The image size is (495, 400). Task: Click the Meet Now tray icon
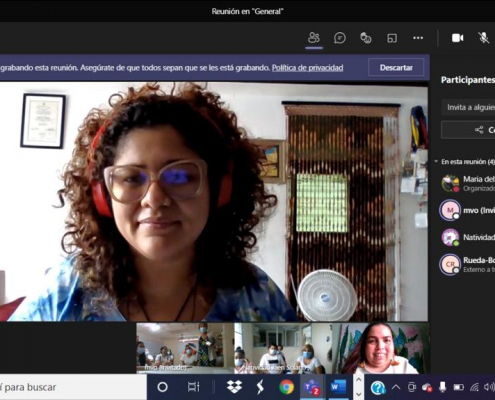tap(412, 387)
